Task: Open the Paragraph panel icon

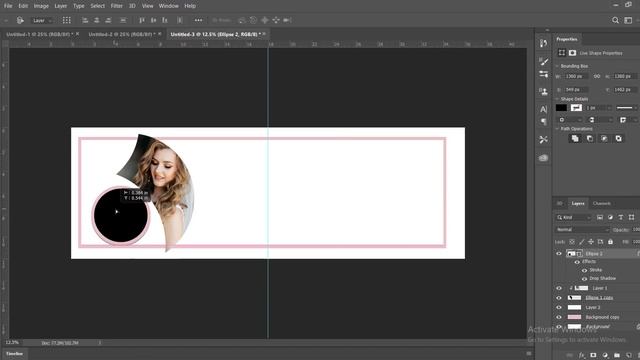Action: (543, 122)
